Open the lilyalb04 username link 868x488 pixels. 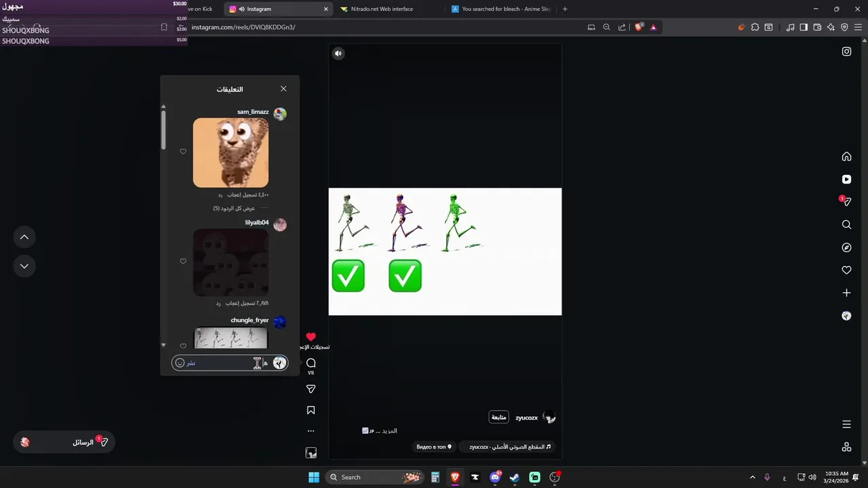(257, 222)
